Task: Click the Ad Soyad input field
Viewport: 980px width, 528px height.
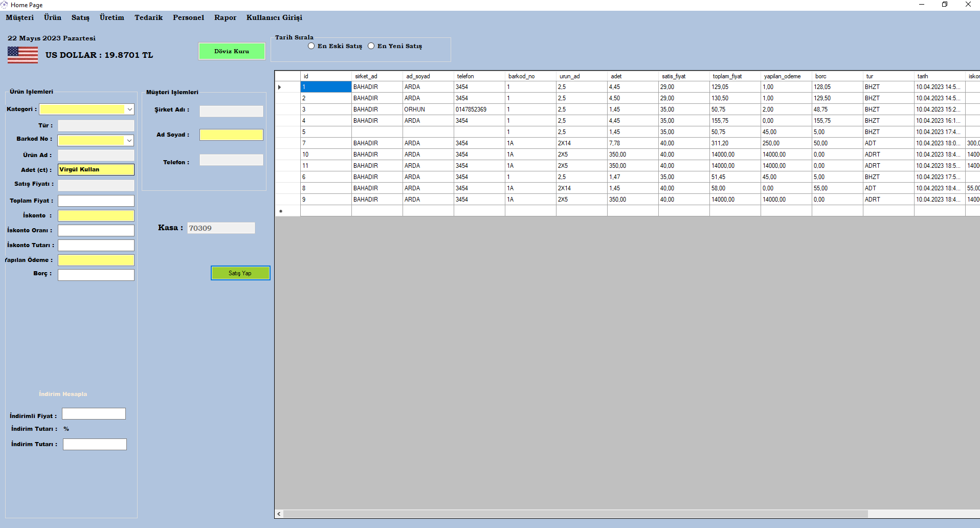Action: coord(231,135)
